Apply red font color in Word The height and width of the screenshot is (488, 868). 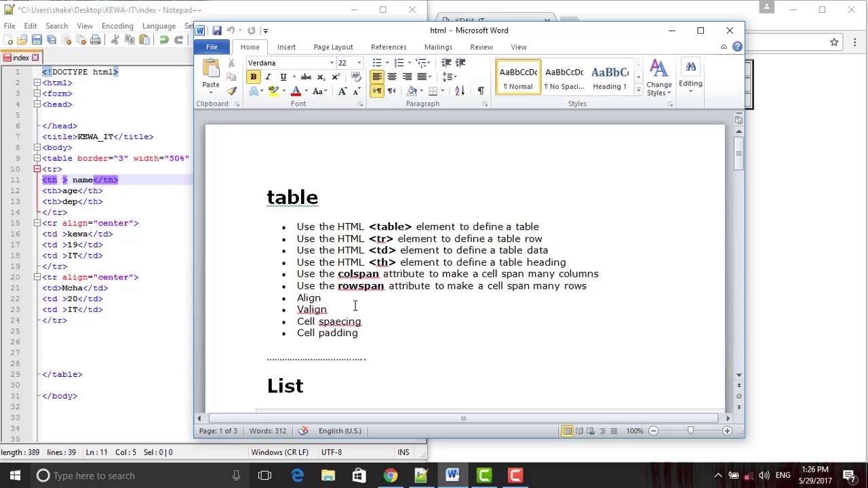[x=296, y=91]
